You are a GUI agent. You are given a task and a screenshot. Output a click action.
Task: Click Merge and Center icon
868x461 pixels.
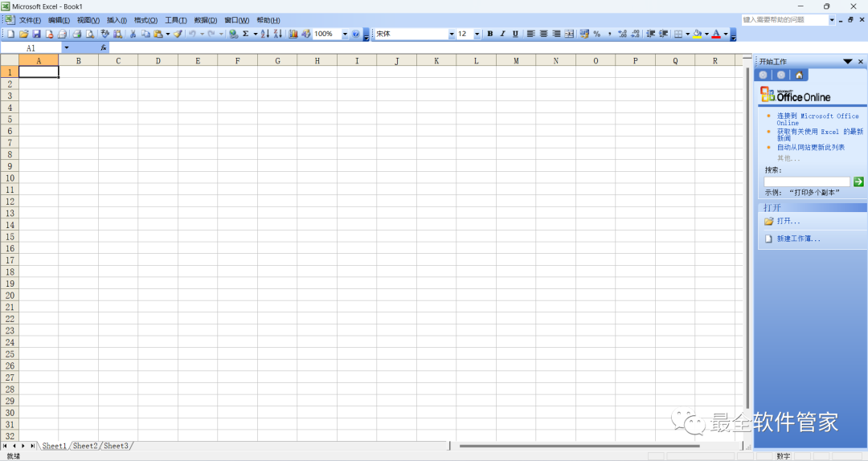[x=569, y=34]
